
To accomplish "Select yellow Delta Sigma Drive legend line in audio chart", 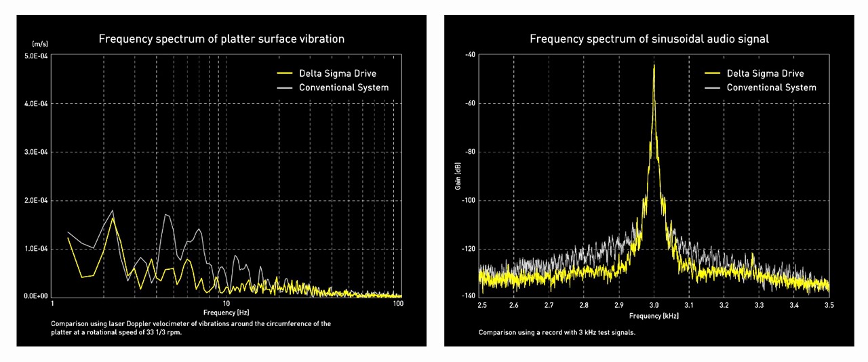I will (x=712, y=73).
